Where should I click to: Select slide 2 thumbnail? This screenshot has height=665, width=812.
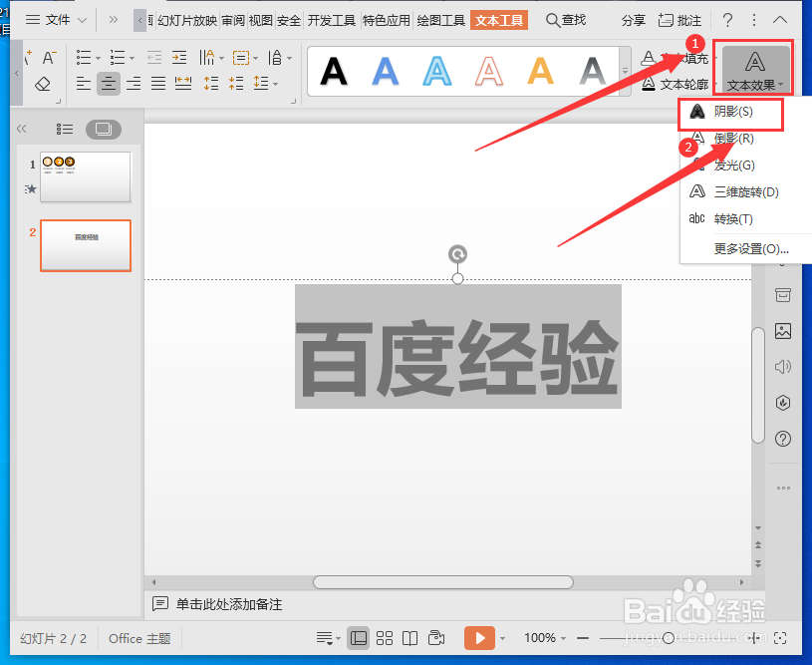click(x=86, y=245)
